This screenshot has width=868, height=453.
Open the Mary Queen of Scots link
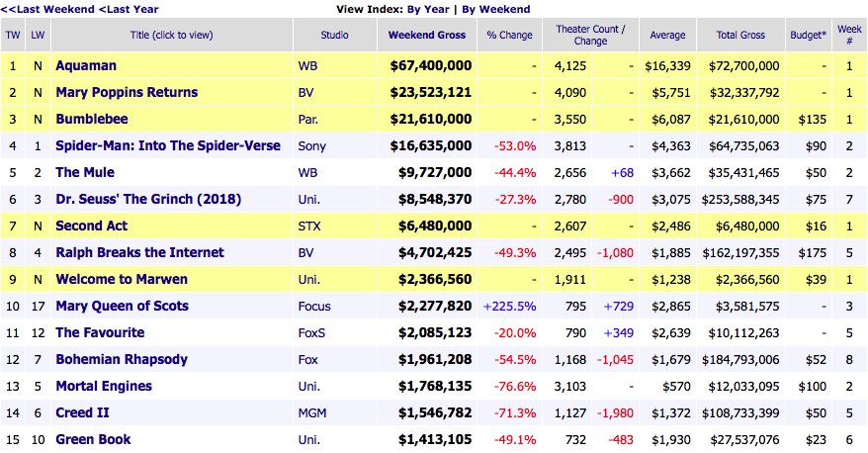[123, 306]
